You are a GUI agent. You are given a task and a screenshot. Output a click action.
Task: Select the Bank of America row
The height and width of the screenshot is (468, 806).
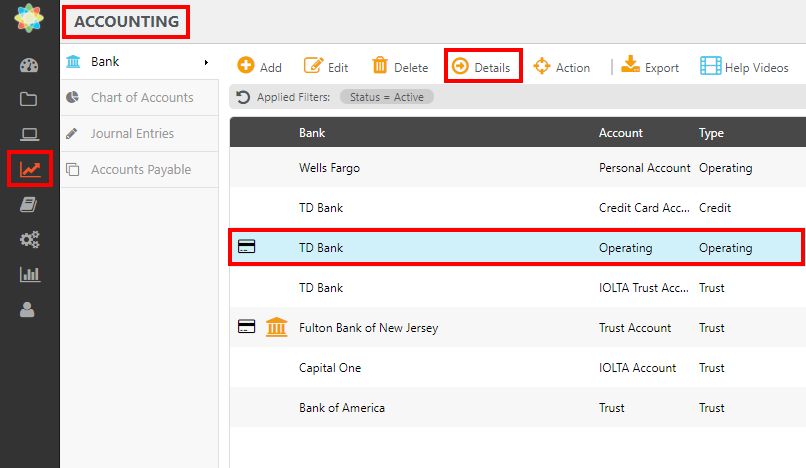(x=518, y=408)
